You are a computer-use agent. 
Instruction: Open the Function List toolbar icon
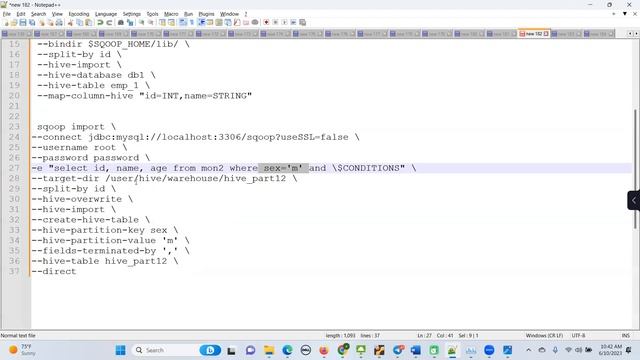point(237,22)
